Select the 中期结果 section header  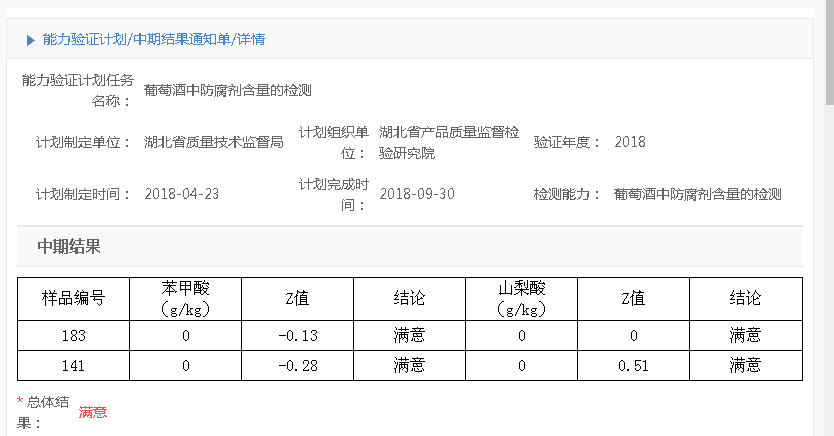(x=69, y=246)
